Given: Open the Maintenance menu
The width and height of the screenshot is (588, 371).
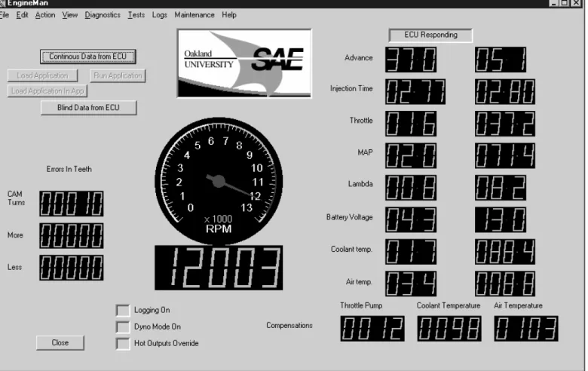Looking at the screenshot, I should pyautogui.click(x=194, y=15).
